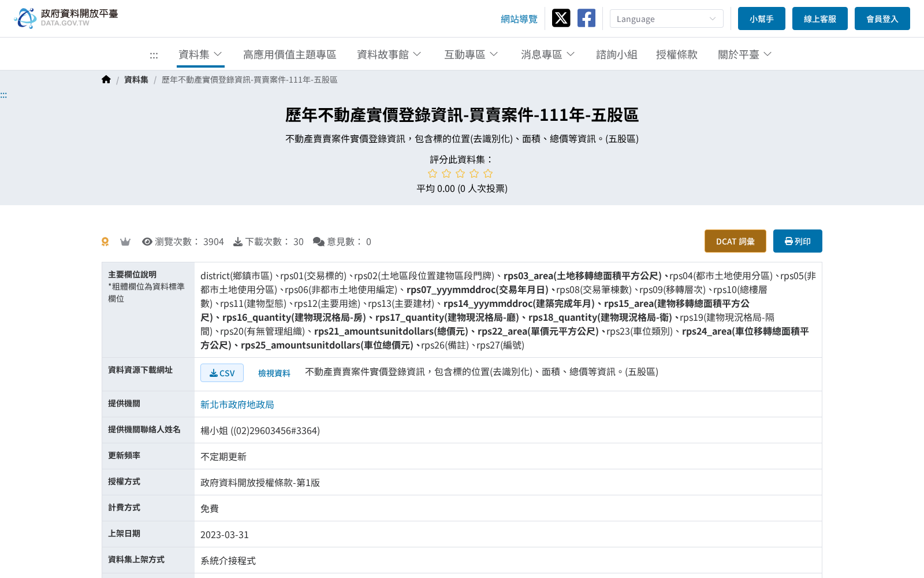Click the eye icon beside 瀏覽次數
Viewport: 924px width, 578px height.
pos(147,242)
